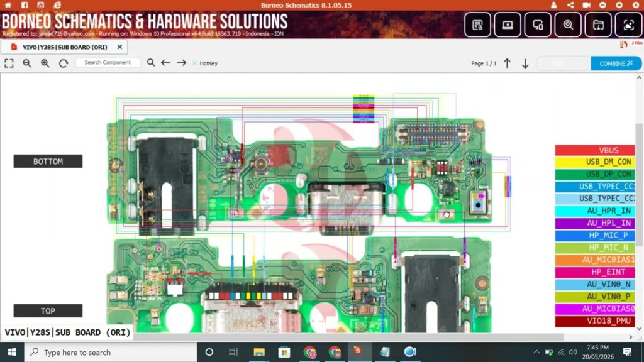This screenshot has height=362, width=644.
Task: Zoom out the schematic view
Action: [27, 63]
